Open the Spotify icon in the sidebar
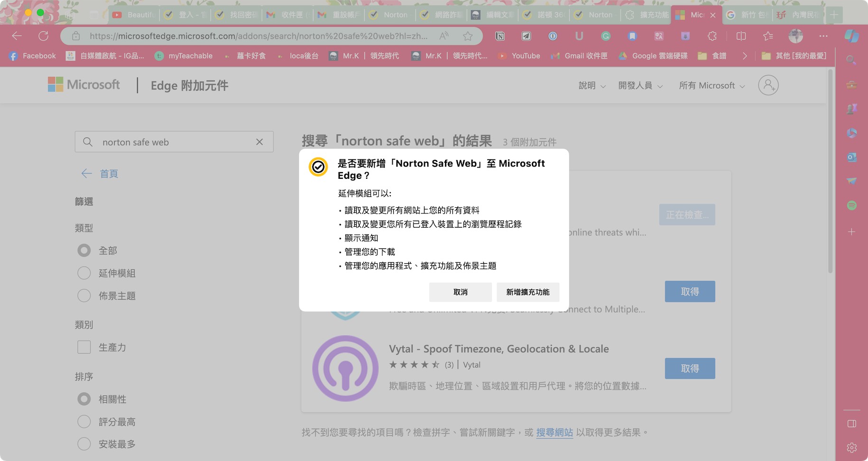The image size is (868, 461). (x=851, y=205)
